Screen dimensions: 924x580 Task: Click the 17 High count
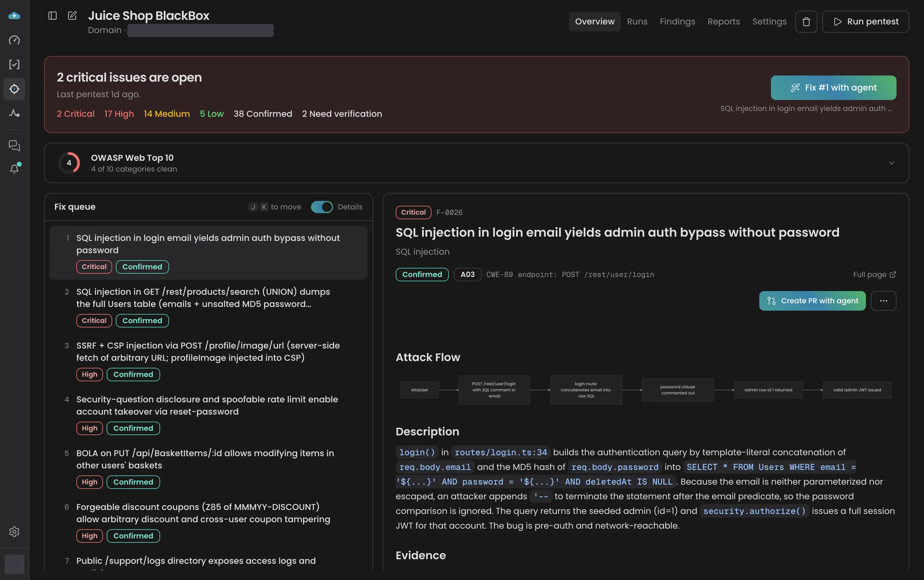(119, 114)
